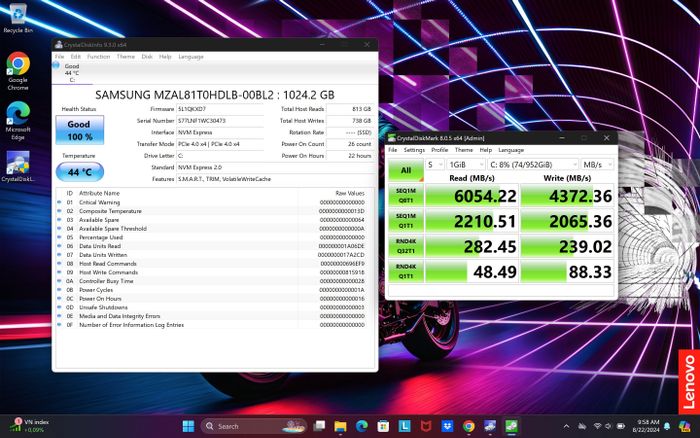
Task: Open the battery tray icon
Action: tap(621, 426)
